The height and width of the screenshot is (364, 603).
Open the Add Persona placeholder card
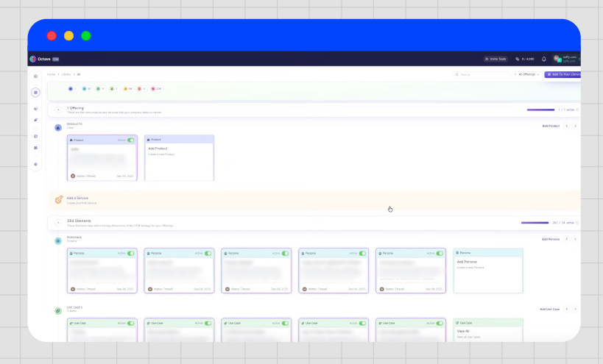488,271
